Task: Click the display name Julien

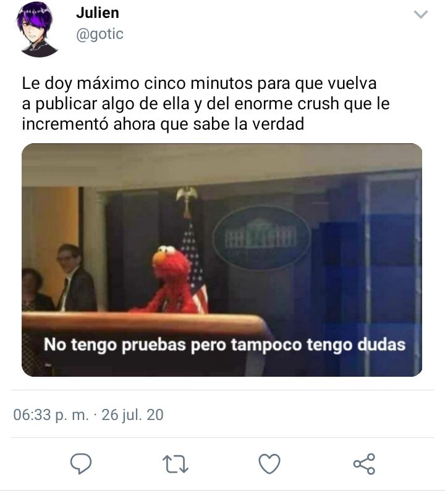Action: pyautogui.click(x=98, y=13)
